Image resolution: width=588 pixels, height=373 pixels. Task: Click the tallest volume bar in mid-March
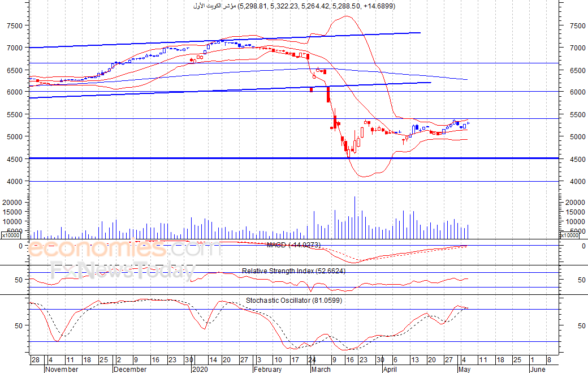(x=354, y=218)
